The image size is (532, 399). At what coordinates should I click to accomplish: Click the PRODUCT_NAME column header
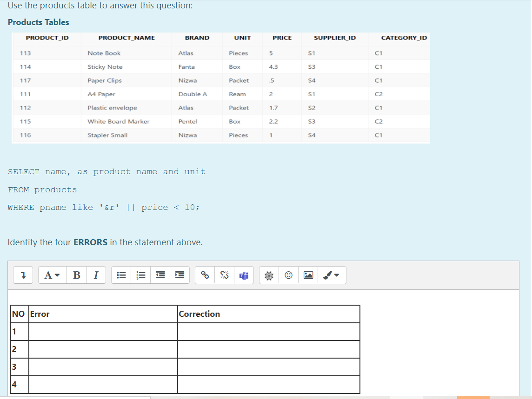pyautogui.click(x=126, y=38)
